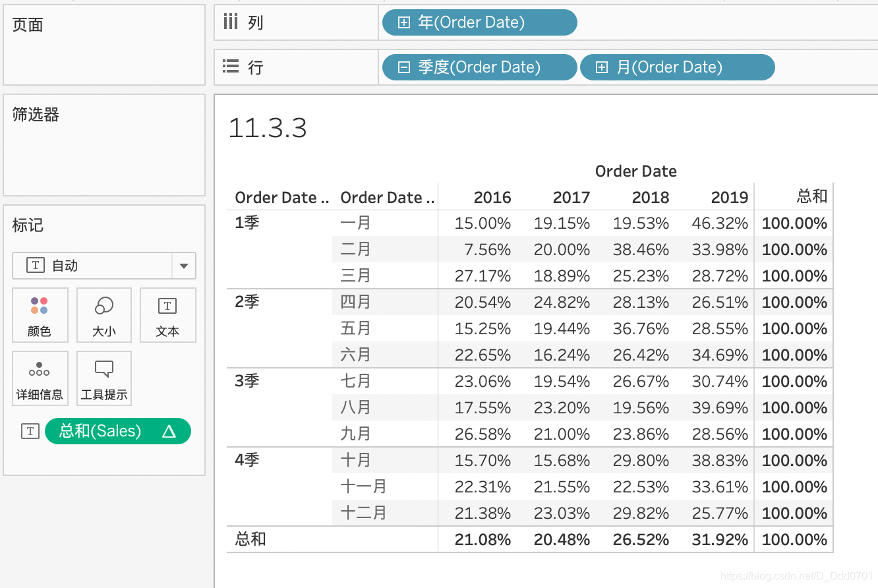878x588 pixels.
Task: Click the 27.17% cell for 三月 2016
Action: click(x=483, y=276)
